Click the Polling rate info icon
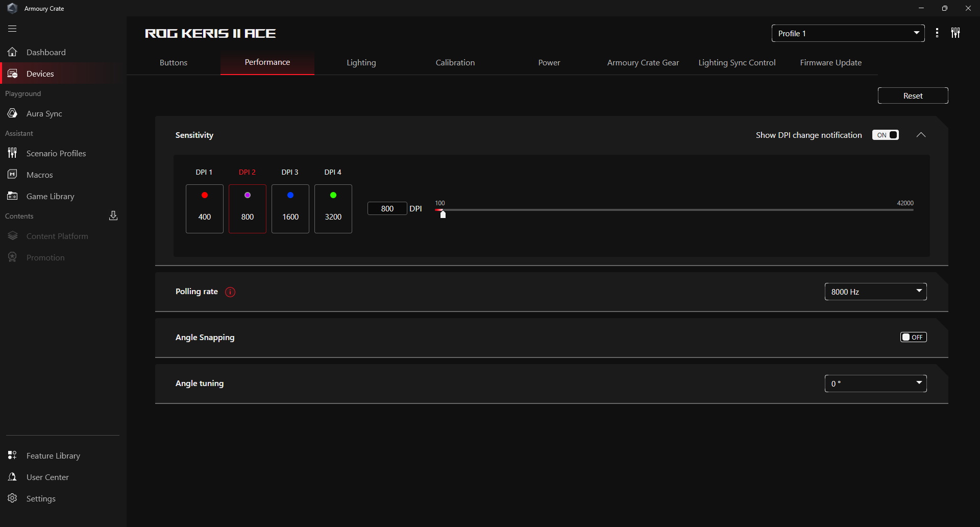 (x=230, y=292)
